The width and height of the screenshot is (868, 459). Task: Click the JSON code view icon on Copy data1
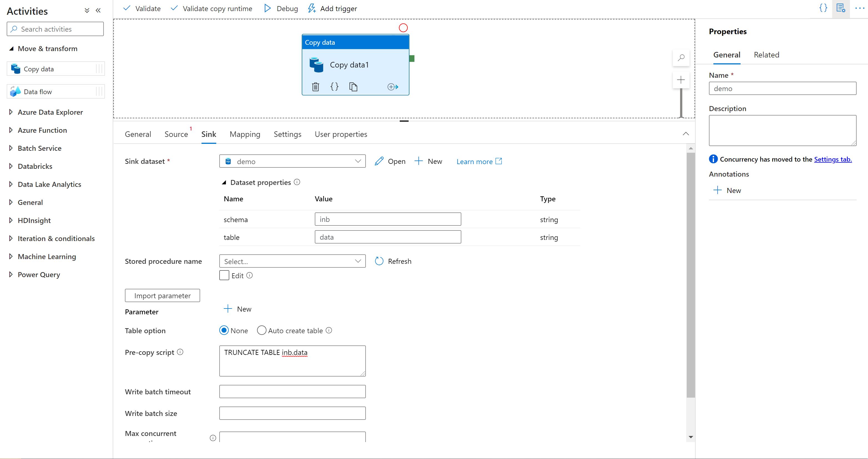pos(334,86)
